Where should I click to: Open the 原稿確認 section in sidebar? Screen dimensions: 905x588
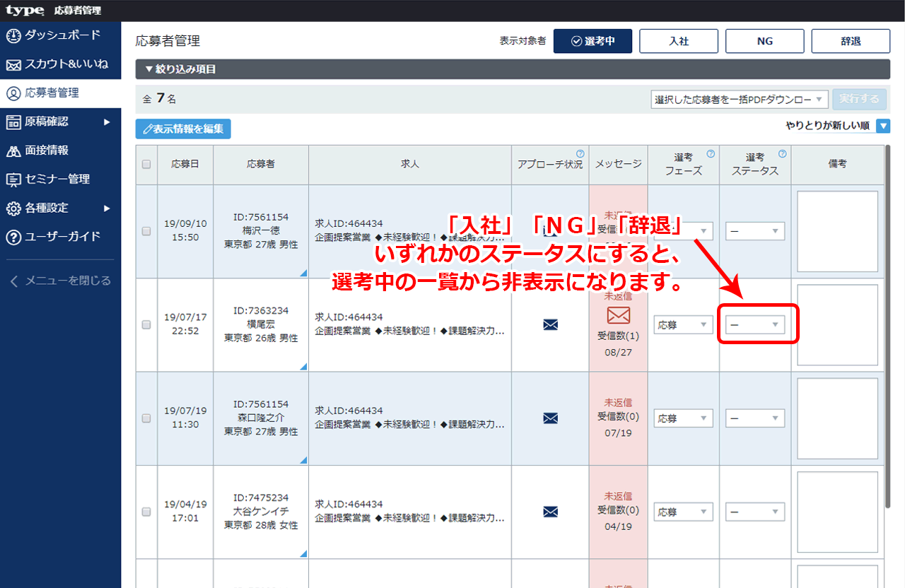coord(42,122)
